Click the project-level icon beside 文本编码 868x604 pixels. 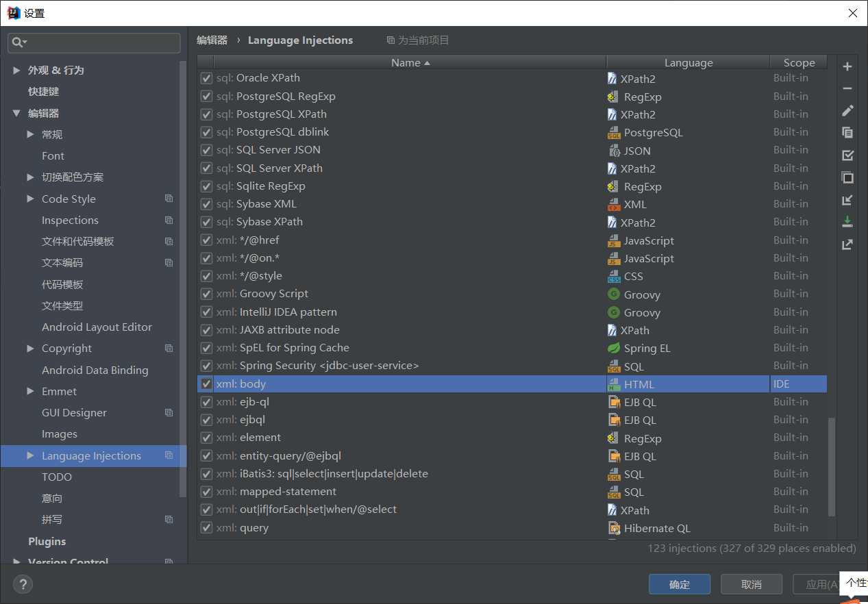pyautogui.click(x=169, y=262)
